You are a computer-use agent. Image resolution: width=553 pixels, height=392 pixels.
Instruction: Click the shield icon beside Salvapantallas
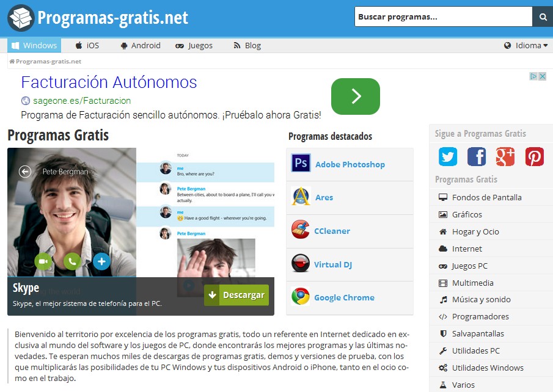click(444, 333)
